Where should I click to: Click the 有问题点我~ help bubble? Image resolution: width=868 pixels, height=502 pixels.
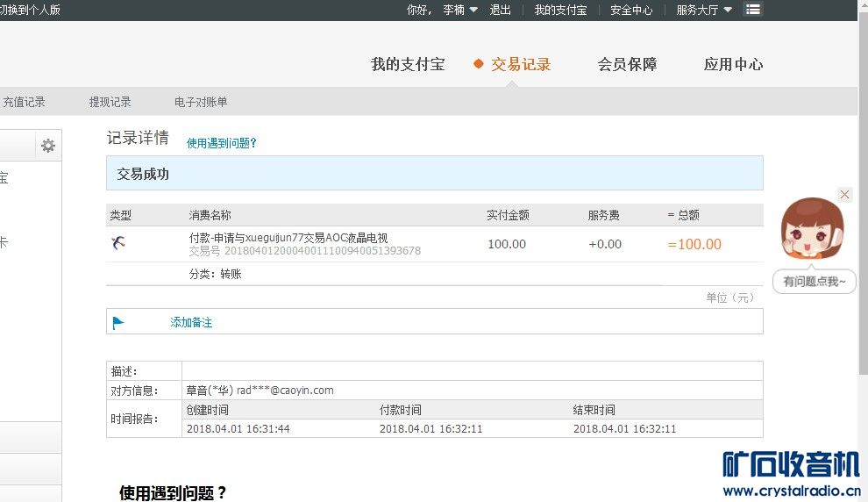pos(814,282)
